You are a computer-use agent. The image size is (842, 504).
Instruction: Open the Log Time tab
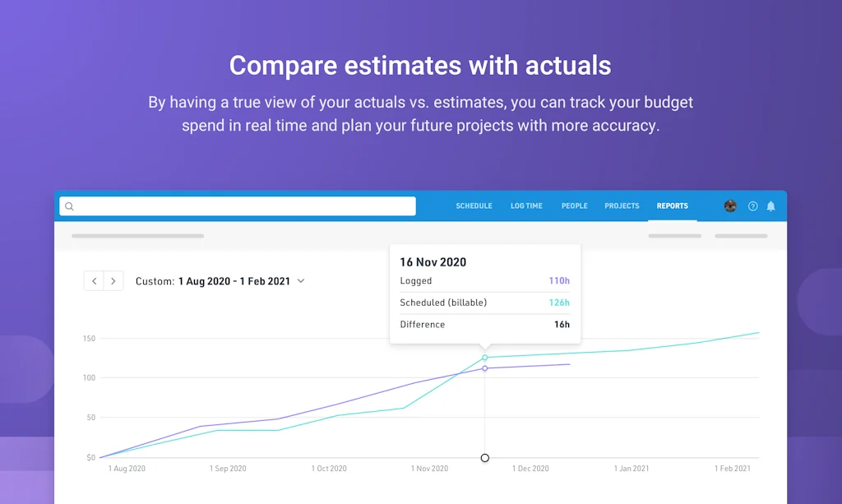(526, 206)
